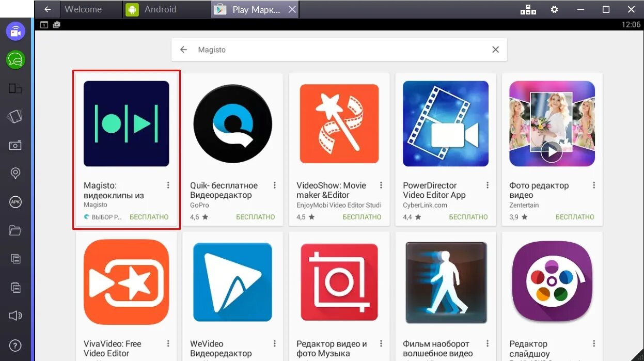644x361 pixels.
Task: Click the 3,9 star rating on Фото редактор
Action: pyautogui.click(x=519, y=217)
